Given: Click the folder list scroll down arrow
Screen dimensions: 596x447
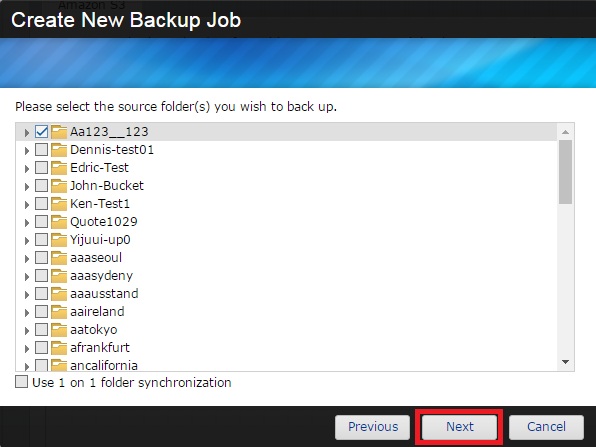Looking at the screenshot, I should (565, 362).
